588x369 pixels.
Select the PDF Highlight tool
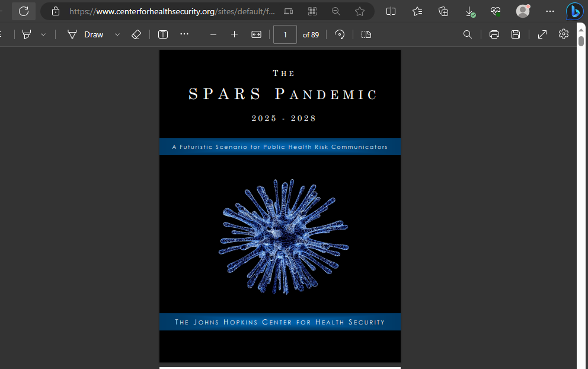(x=26, y=34)
